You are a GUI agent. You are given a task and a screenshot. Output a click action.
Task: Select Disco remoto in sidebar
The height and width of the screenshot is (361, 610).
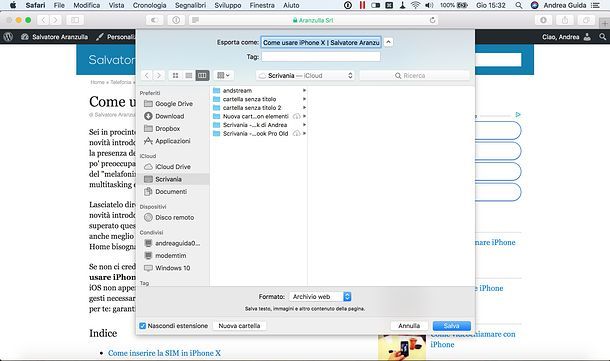click(174, 217)
